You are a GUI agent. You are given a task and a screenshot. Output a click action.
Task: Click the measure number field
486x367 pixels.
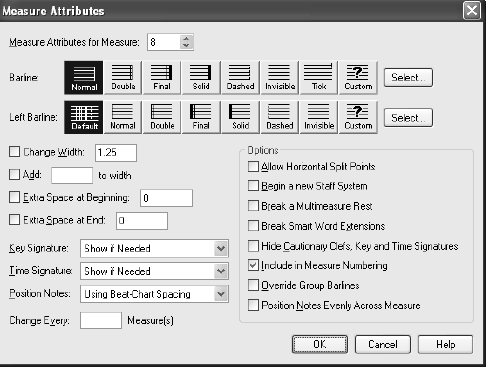click(x=164, y=42)
